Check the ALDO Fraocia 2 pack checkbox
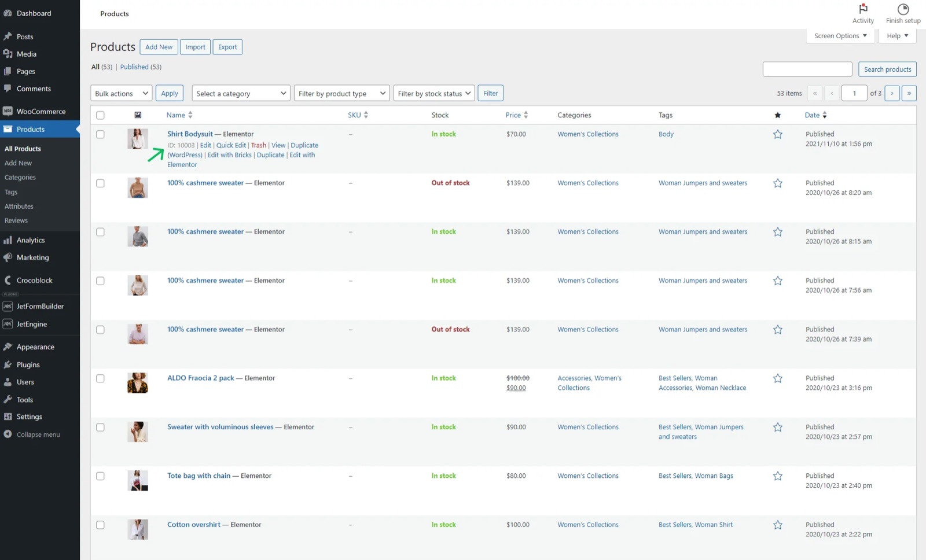 click(x=100, y=378)
